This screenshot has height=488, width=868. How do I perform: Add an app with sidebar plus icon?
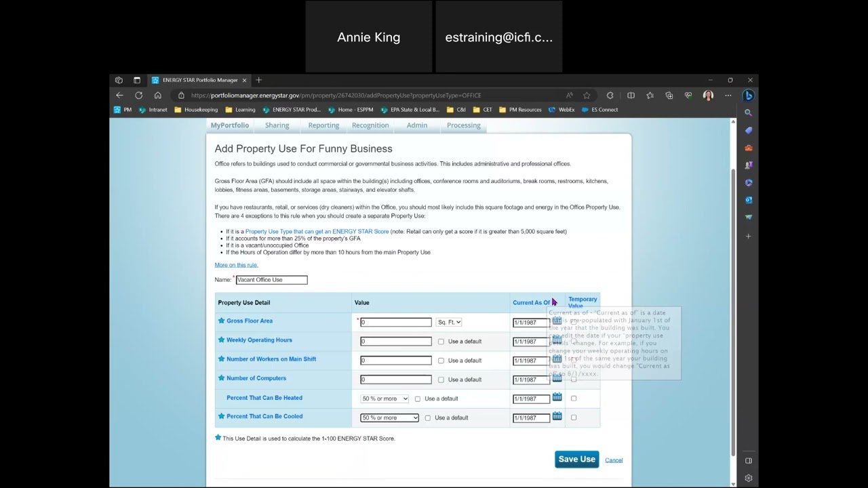point(749,236)
